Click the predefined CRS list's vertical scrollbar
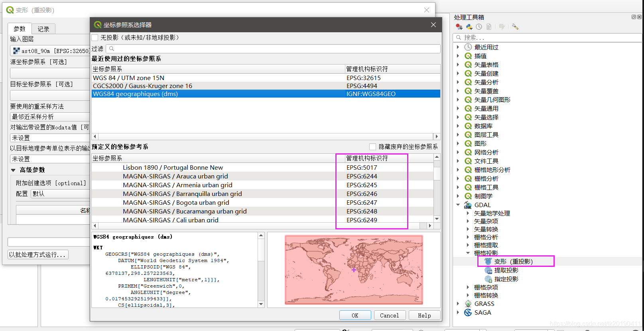 coord(437,188)
